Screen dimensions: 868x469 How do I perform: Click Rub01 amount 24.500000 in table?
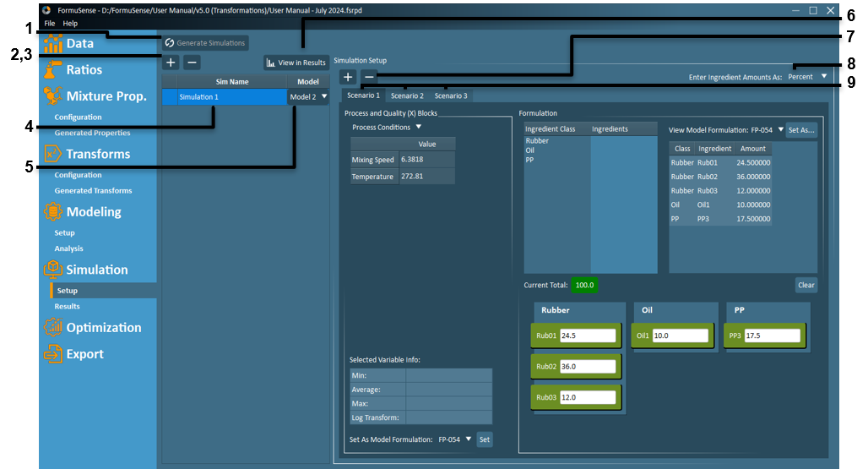753,163
